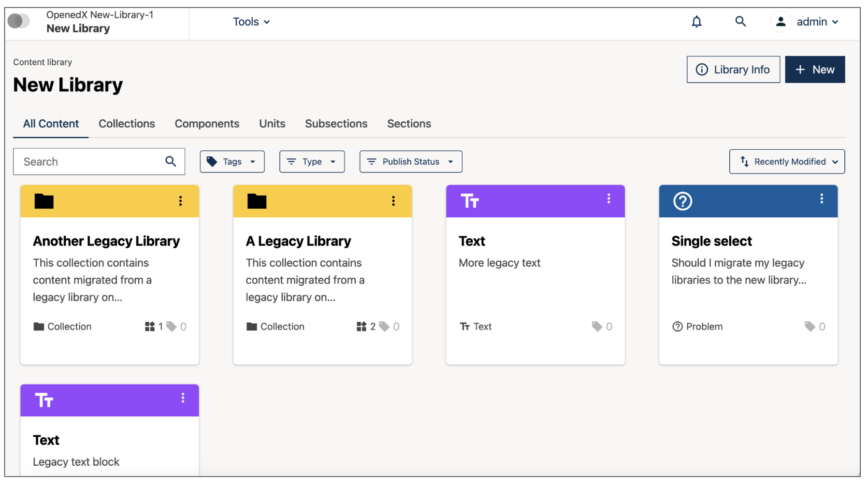Click inside the Search input field
868x487 pixels.
click(87, 161)
